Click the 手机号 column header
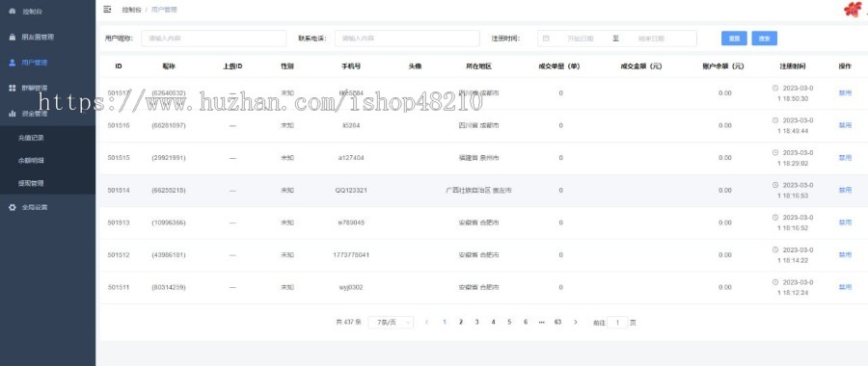The height and width of the screenshot is (366, 868). 351,66
